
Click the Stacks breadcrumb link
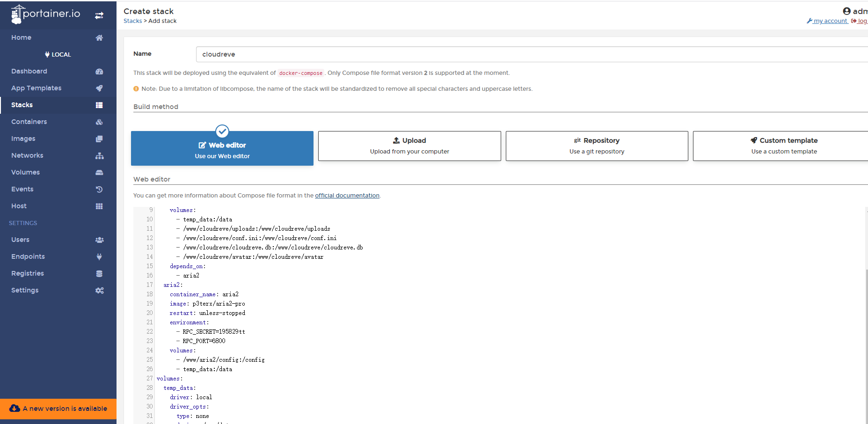[132, 21]
